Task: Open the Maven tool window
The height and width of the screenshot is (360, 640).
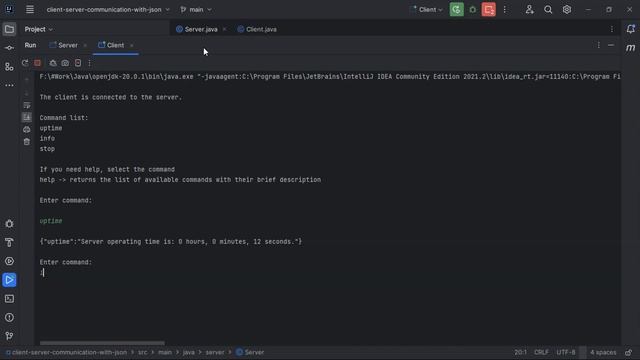Action: (631, 48)
